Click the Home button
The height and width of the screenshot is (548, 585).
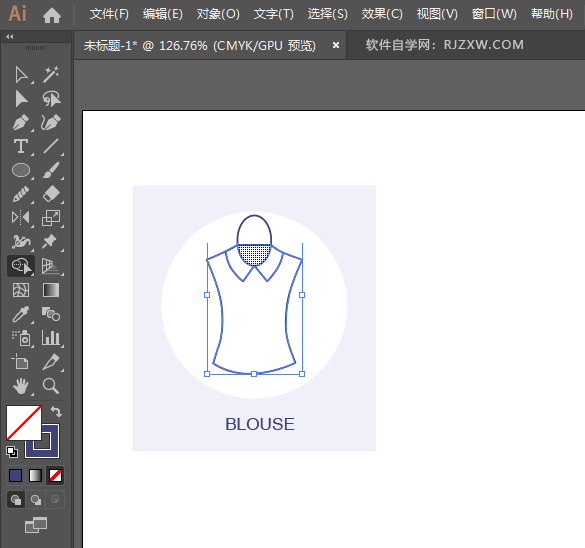coord(52,16)
